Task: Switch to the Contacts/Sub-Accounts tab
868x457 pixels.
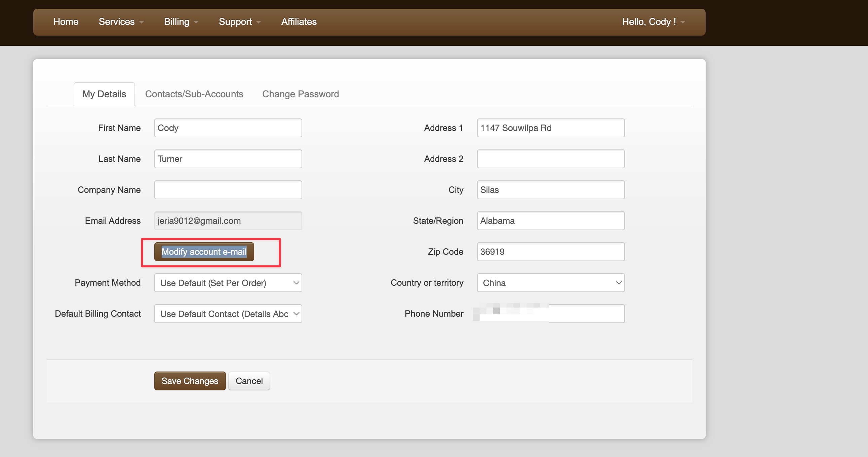Action: (x=194, y=94)
